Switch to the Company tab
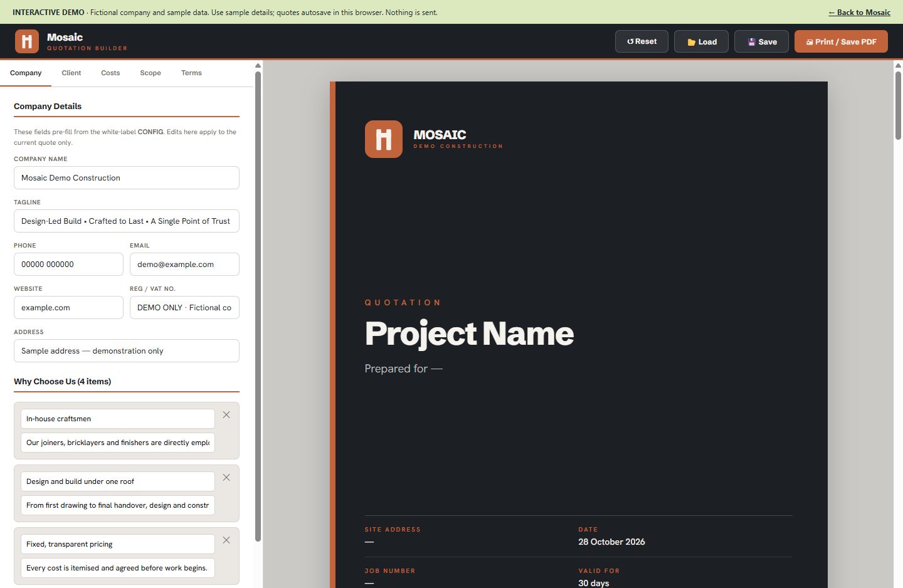The height and width of the screenshot is (588, 903). point(26,73)
